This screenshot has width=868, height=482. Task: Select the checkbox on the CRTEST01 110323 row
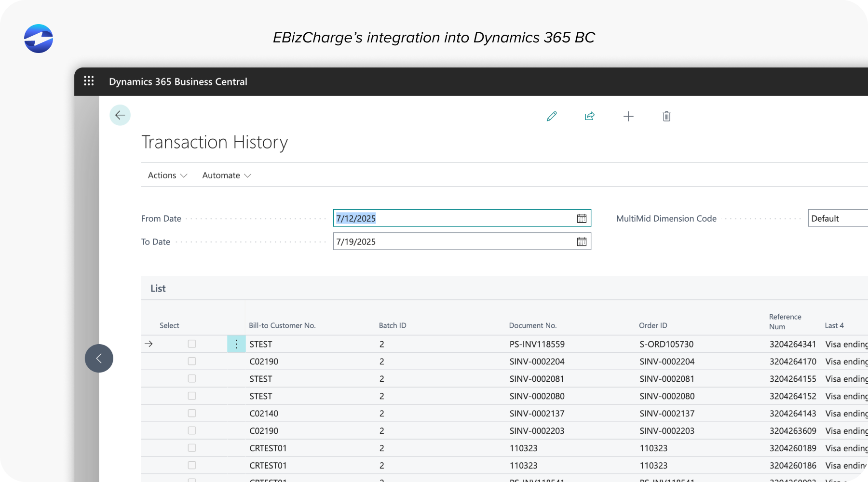(191, 448)
